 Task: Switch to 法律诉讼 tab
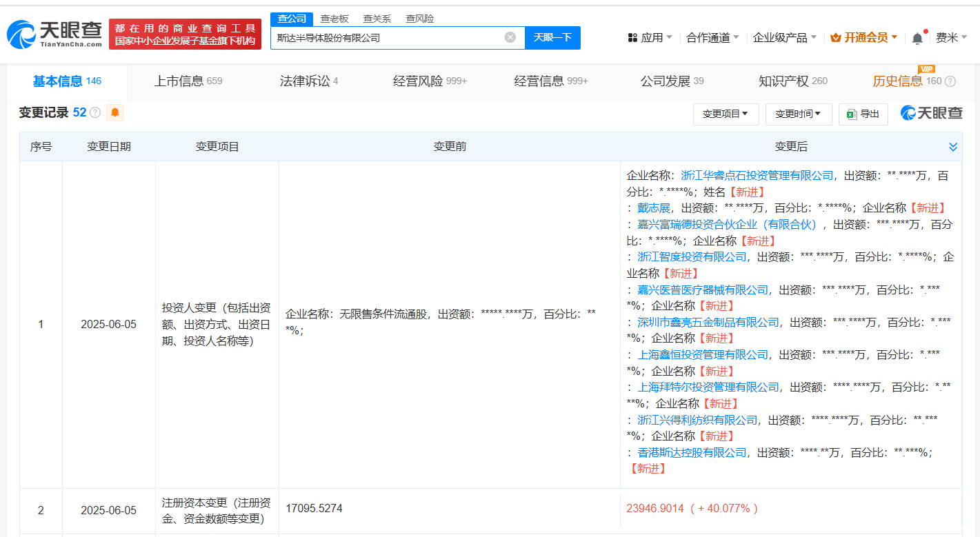pos(308,81)
